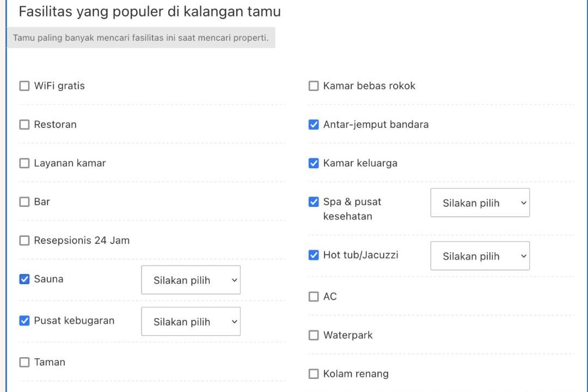
Task: Uncheck the Sauna checkbox
Action: 24,279
